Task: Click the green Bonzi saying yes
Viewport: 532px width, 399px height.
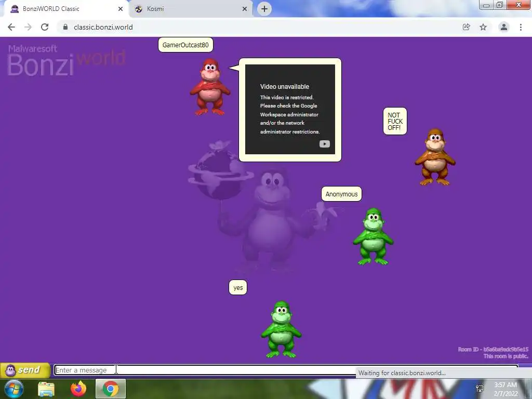Action: (x=281, y=329)
